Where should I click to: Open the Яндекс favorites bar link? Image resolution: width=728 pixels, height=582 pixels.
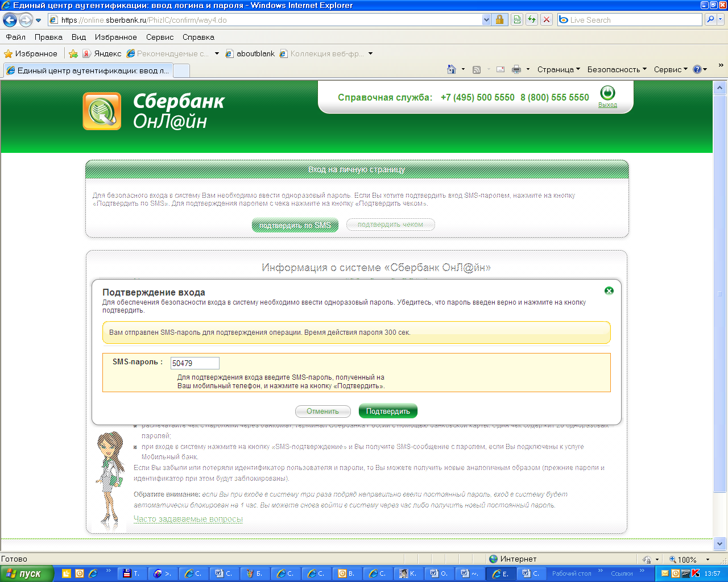102,53
